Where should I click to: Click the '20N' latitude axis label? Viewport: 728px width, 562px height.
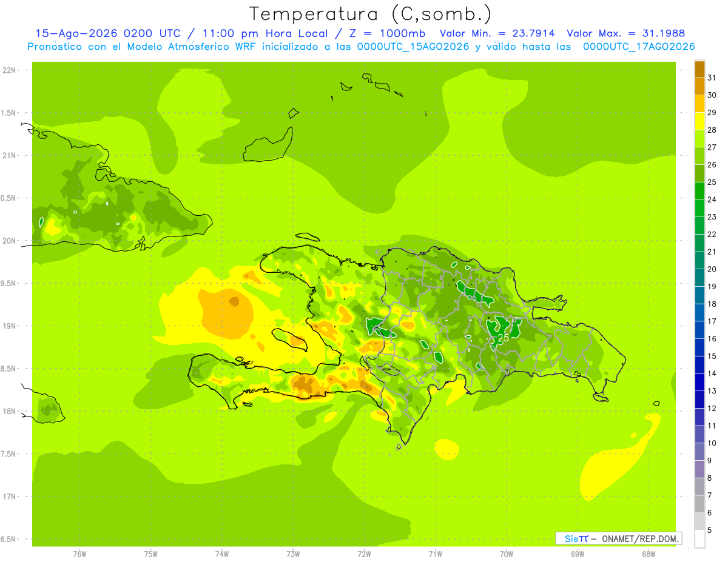(x=9, y=241)
